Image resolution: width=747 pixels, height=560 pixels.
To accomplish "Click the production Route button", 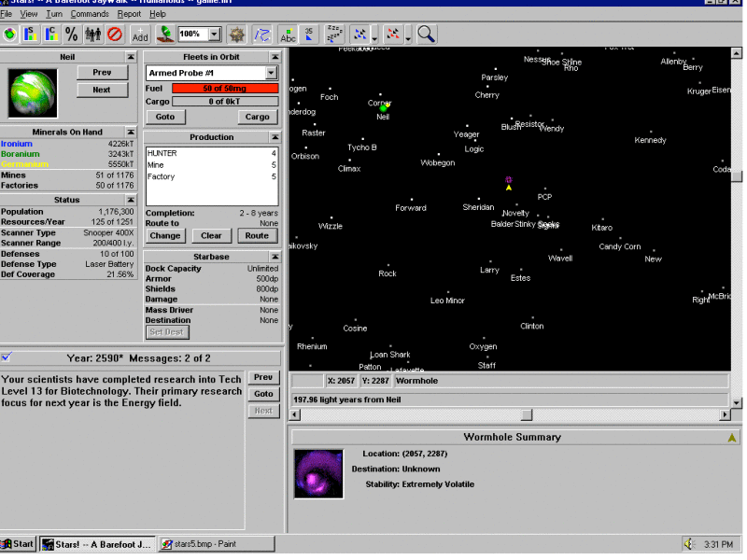I will [258, 236].
